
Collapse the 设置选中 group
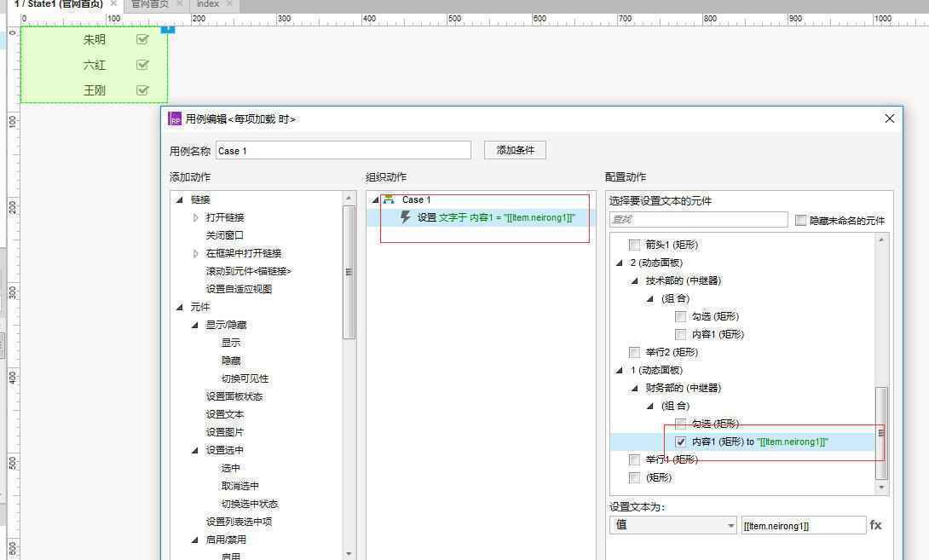point(195,450)
